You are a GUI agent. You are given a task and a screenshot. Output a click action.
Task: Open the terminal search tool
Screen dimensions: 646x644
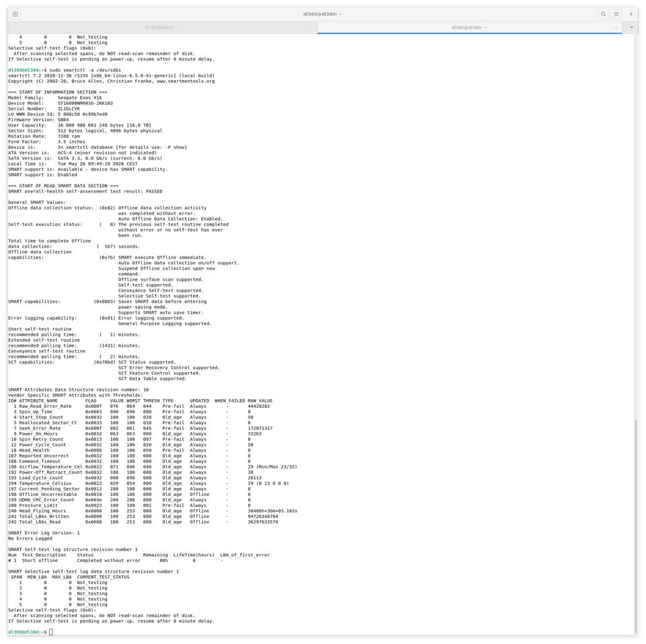click(x=603, y=14)
